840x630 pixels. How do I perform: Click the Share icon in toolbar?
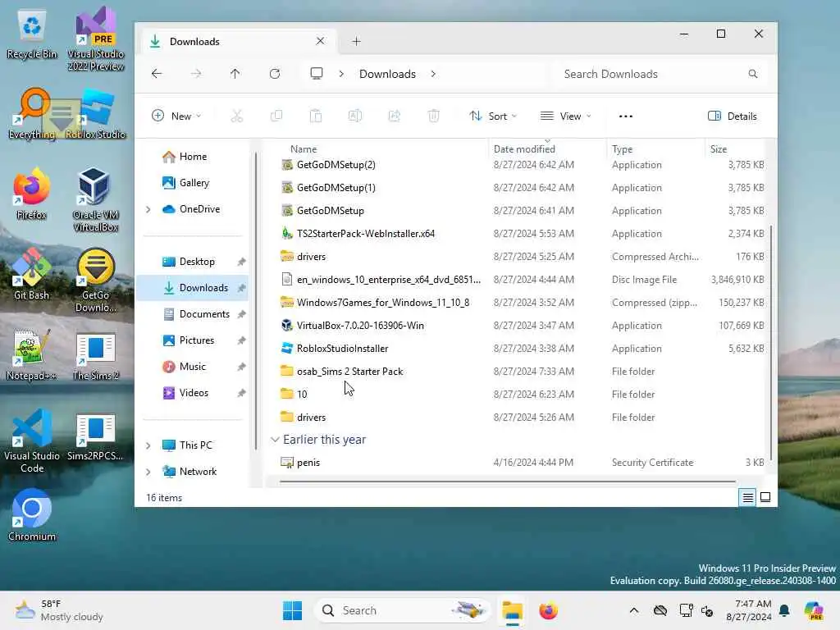pos(395,116)
